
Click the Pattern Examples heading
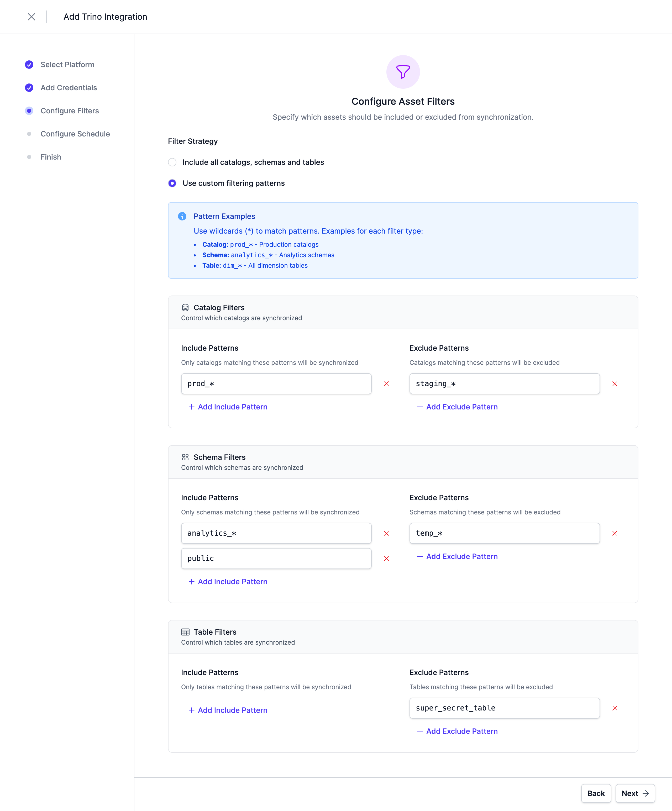[224, 216]
